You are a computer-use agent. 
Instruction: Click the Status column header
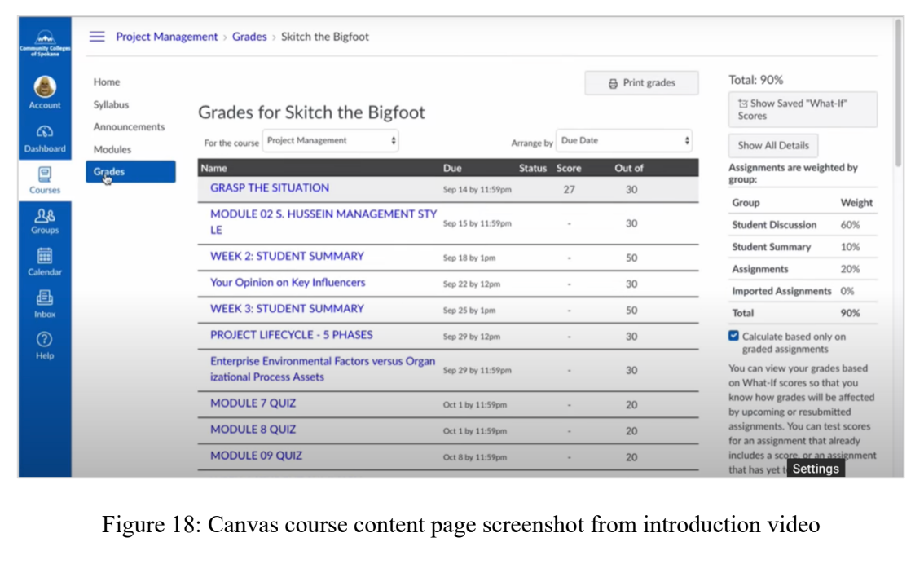point(533,168)
